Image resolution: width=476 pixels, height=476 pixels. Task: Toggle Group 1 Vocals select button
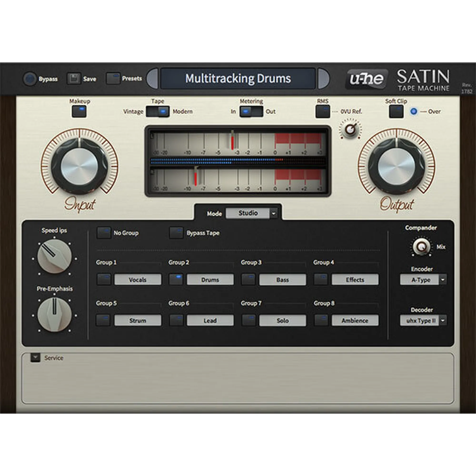click(x=104, y=280)
